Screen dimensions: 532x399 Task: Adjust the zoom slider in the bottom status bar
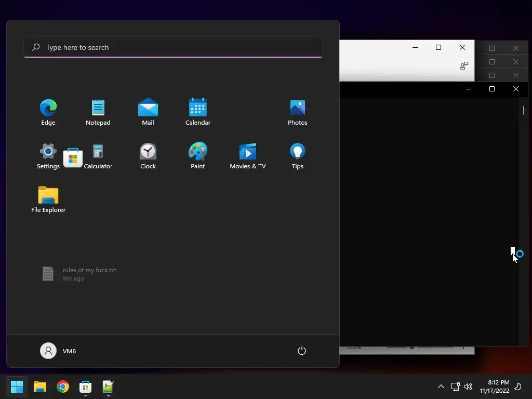[x=412, y=347]
